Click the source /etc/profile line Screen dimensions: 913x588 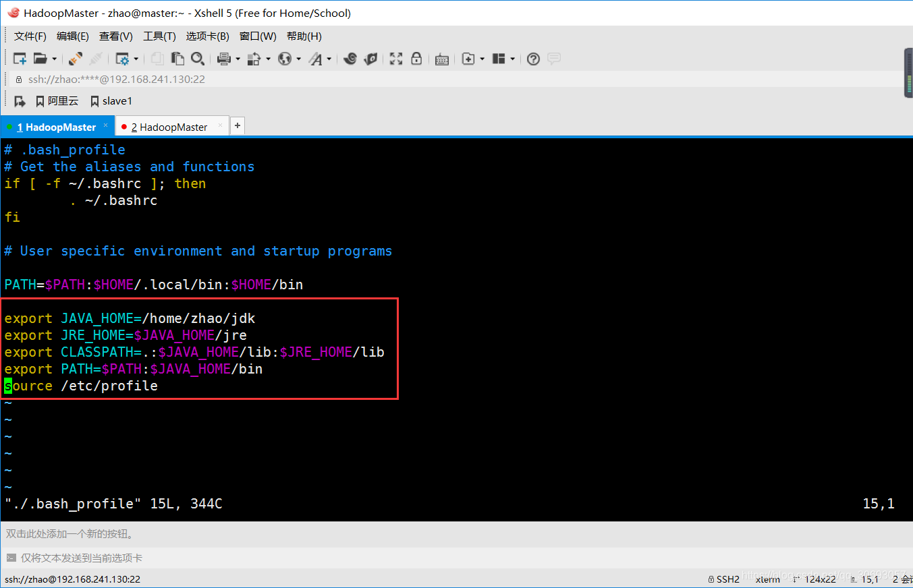point(81,386)
